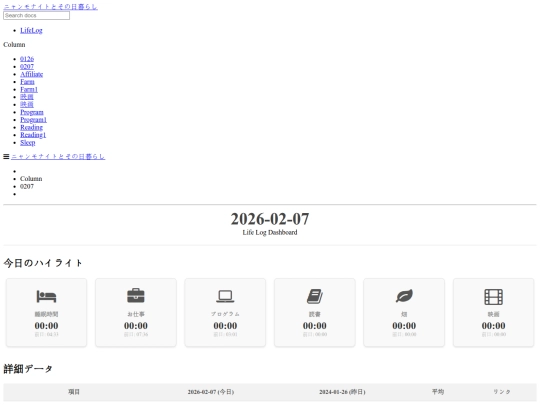Click the プログラム card label
Viewport: 540px width, 405px height.
click(x=225, y=314)
